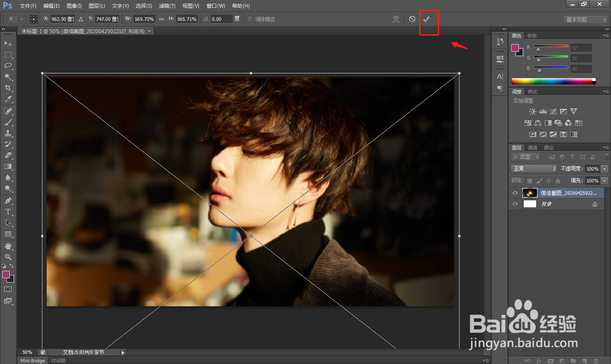This screenshot has height=364, width=611.
Task: Toggle Quick Mask mode
Action: [8, 289]
